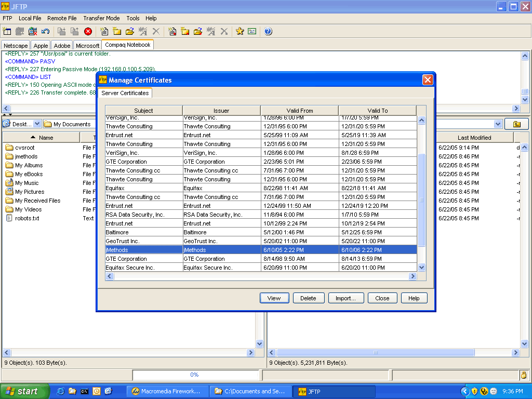The height and width of the screenshot is (399, 532).
Task: Select the Baltimore certificate row
Action: [261, 232]
